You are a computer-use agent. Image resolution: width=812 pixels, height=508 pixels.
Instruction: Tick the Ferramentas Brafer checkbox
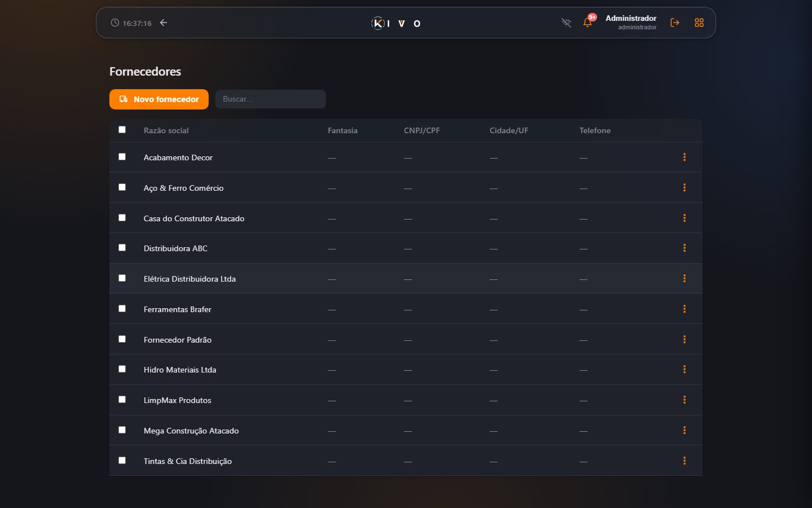coord(122,309)
